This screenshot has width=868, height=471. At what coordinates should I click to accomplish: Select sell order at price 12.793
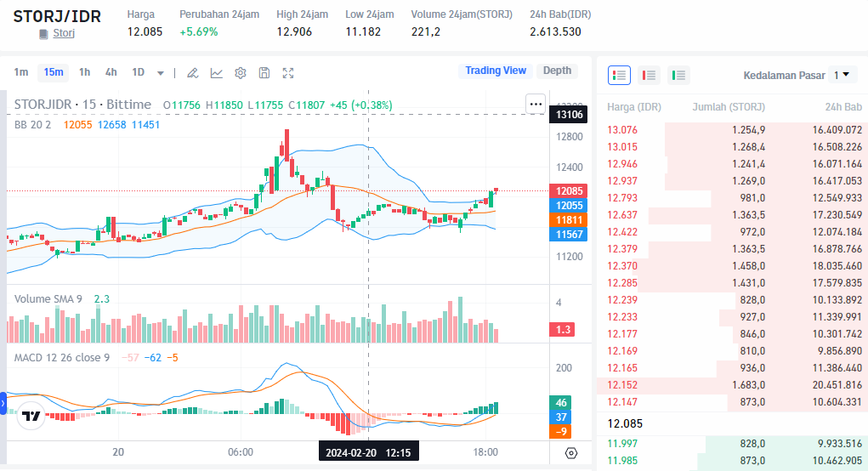(x=732, y=198)
